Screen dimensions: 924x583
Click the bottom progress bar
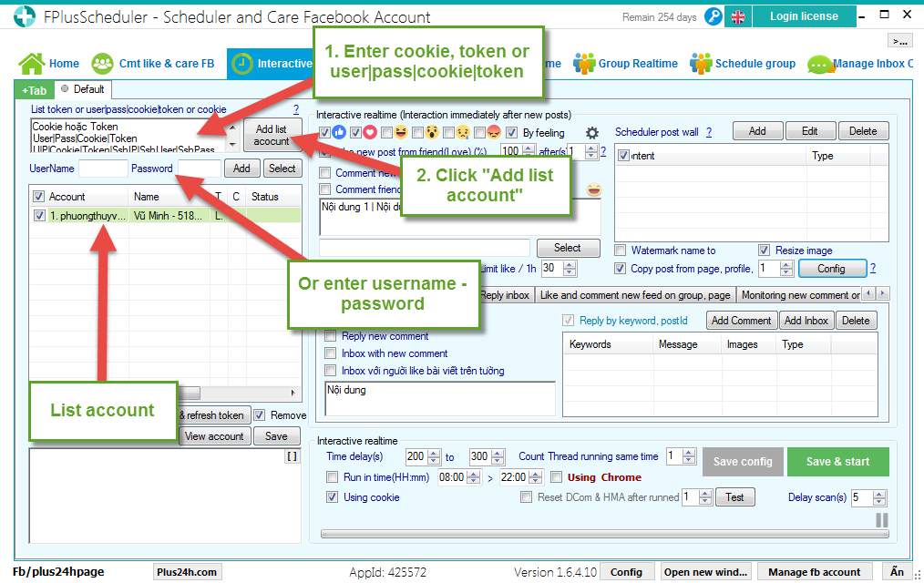coord(604,534)
